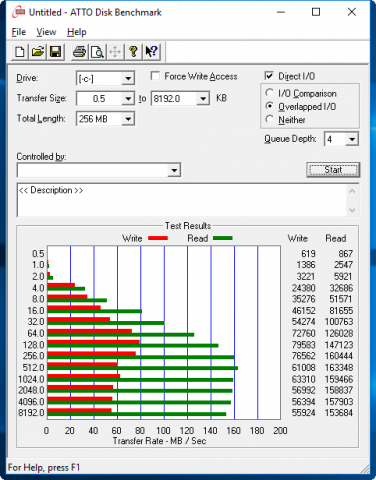Screen dimensions: 376x480
Task: Activate context help arrow-question icon
Action: tap(151, 52)
